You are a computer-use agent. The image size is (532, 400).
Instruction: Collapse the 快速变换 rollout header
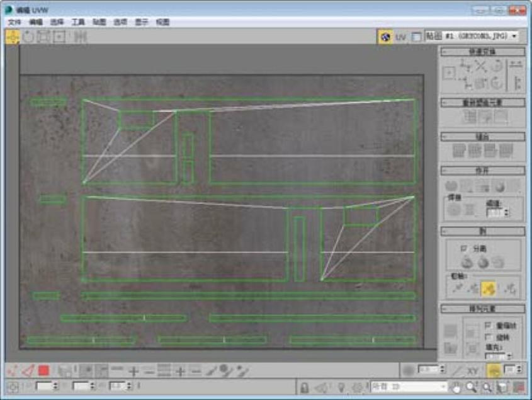(x=483, y=52)
